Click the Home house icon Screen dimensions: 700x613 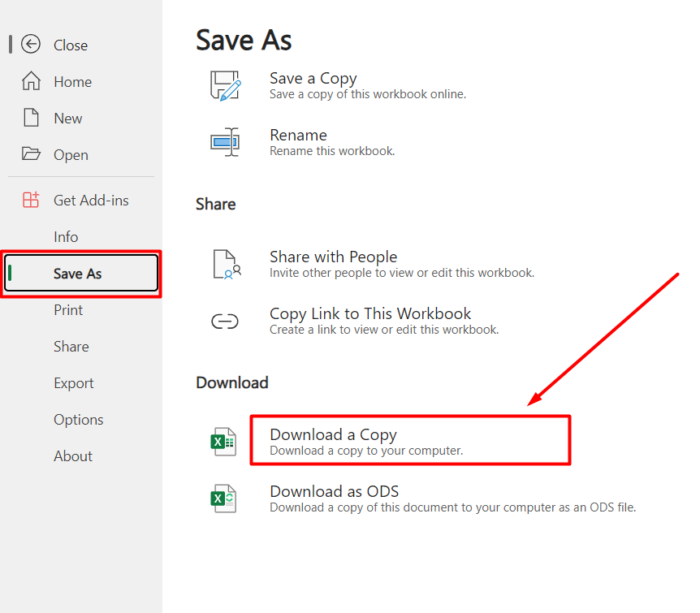31,81
